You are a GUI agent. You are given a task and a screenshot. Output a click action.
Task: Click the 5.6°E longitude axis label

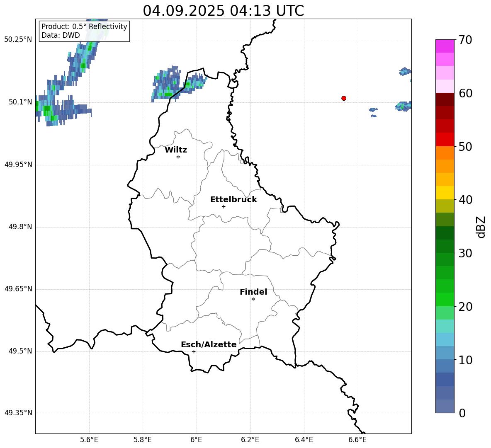[89, 440]
